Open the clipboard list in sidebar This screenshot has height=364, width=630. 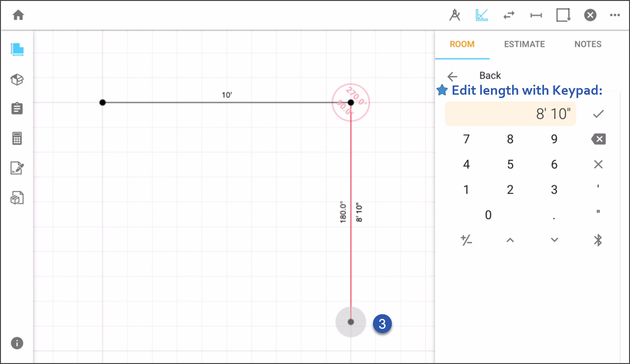(x=17, y=108)
